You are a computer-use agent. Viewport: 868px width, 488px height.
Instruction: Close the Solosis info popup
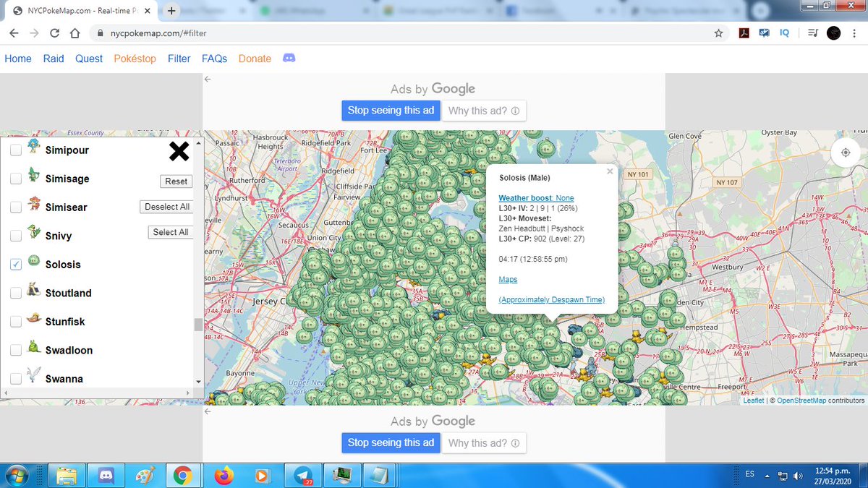[x=610, y=172]
